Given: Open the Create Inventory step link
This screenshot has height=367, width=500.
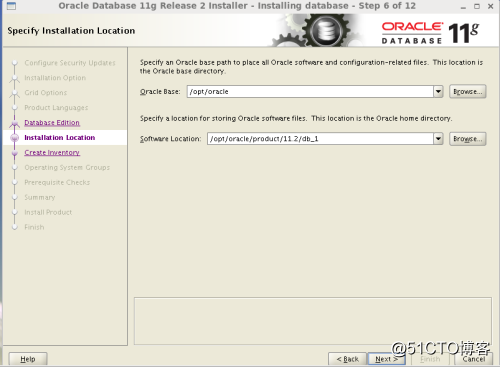Looking at the screenshot, I should 52,152.
